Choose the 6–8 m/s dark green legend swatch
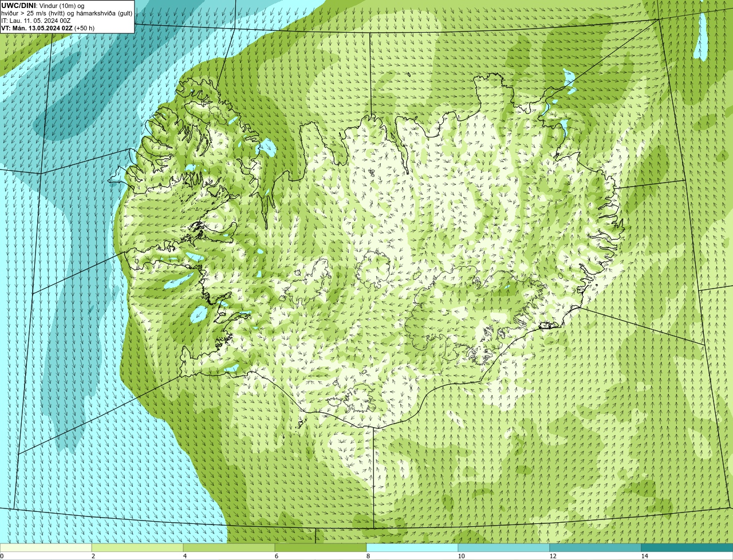The height and width of the screenshot is (560, 733). (321, 548)
